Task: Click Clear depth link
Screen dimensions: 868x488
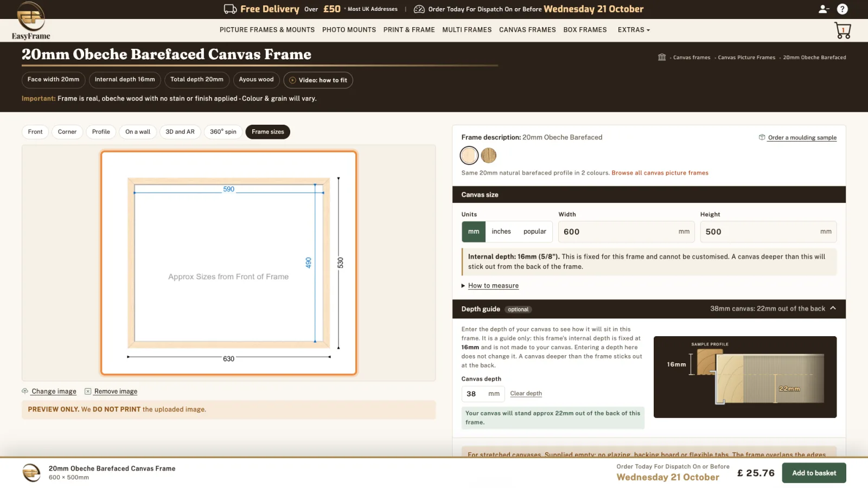Action: 526,394
